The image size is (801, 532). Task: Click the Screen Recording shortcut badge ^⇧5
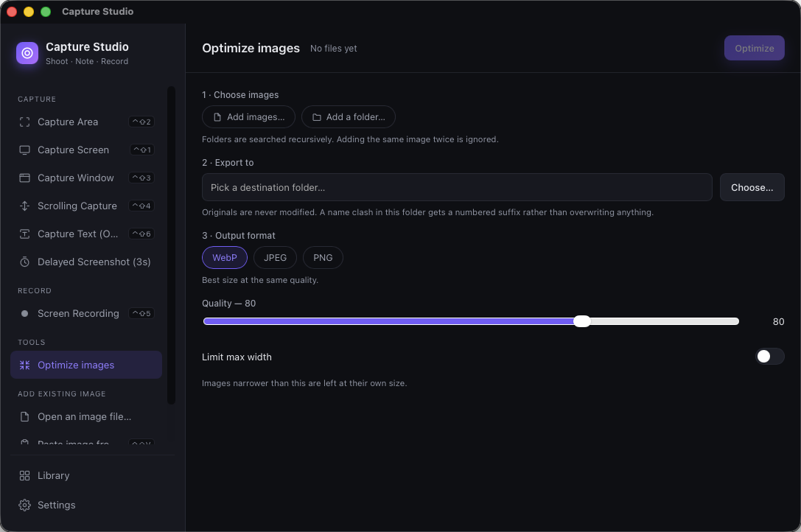pyautogui.click(x=141, y=314)
